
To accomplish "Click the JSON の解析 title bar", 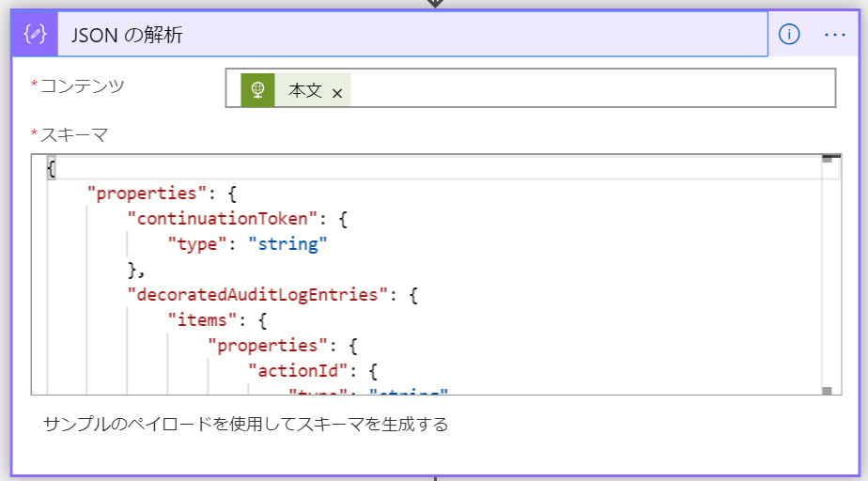I will [x=412, y=35].
